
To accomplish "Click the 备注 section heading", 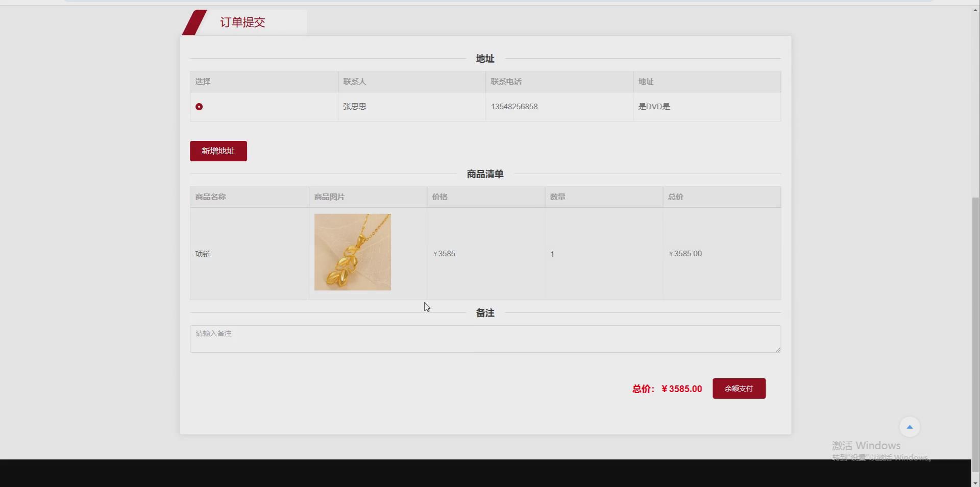I will click(x=484, y=313).
